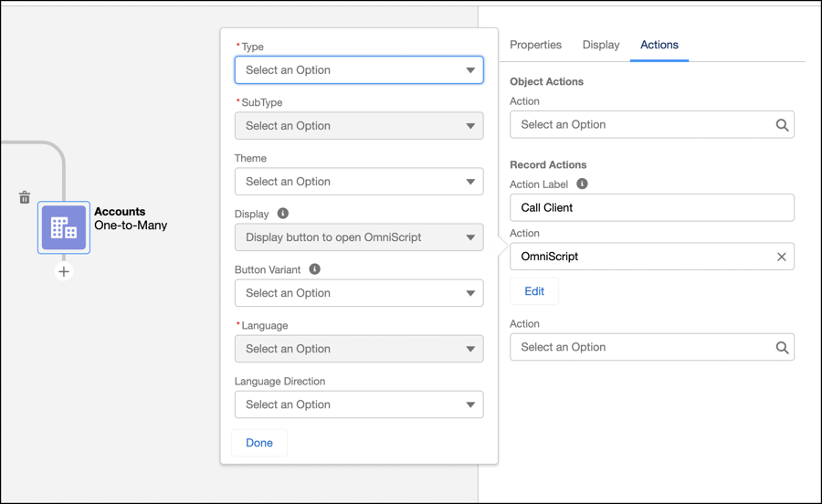This screenshot has width=822, height=504.
Task: Click the Button Variant info icon
Action: point(314,269)
